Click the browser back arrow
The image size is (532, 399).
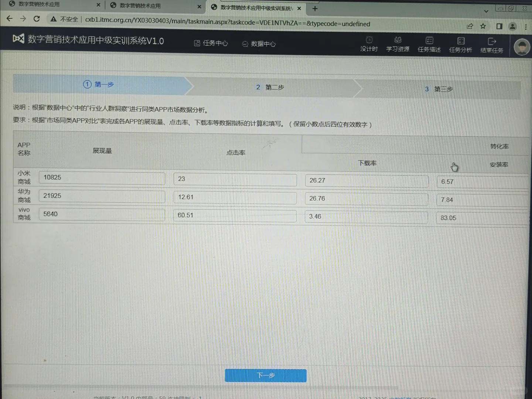point(10,18)
